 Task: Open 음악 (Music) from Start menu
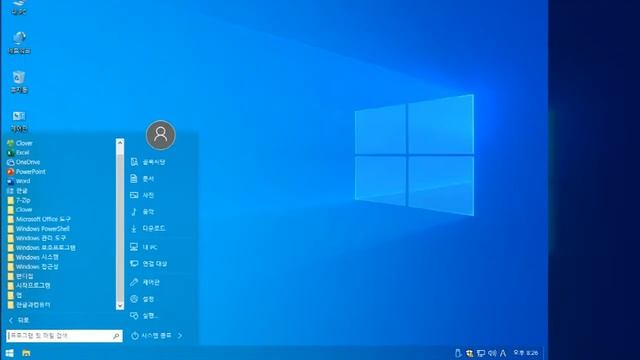[142, 212]
